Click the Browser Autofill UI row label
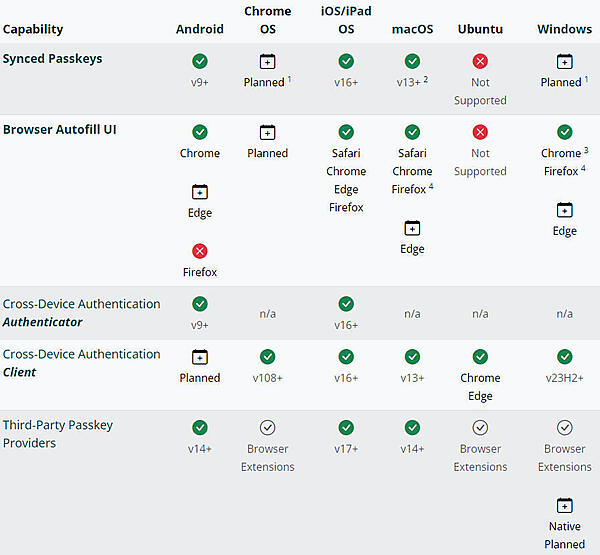 (60, 129)
